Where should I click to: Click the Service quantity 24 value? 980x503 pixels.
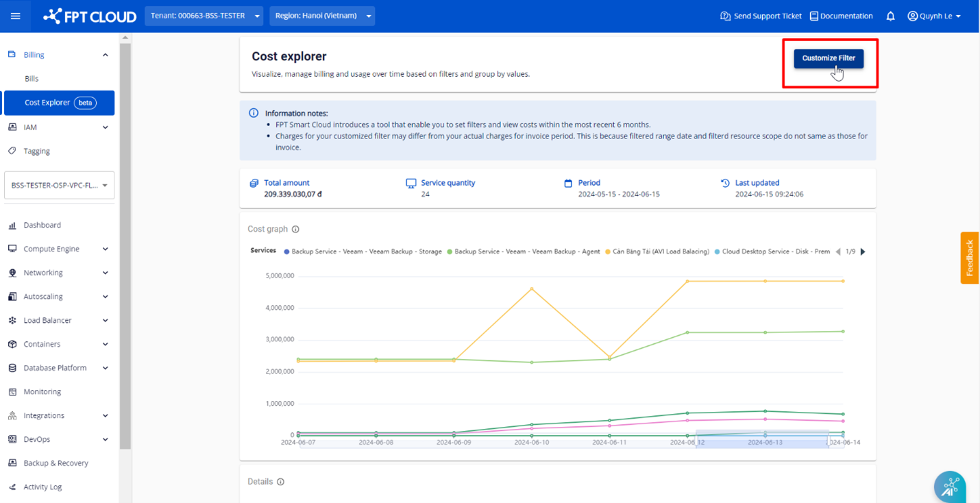[425, 195]
